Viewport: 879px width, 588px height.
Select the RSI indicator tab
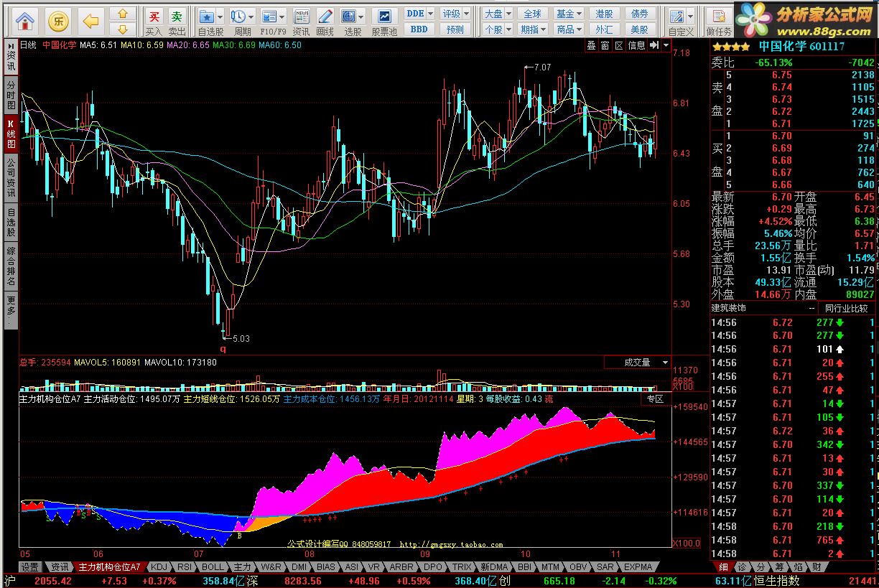(185, 566)
